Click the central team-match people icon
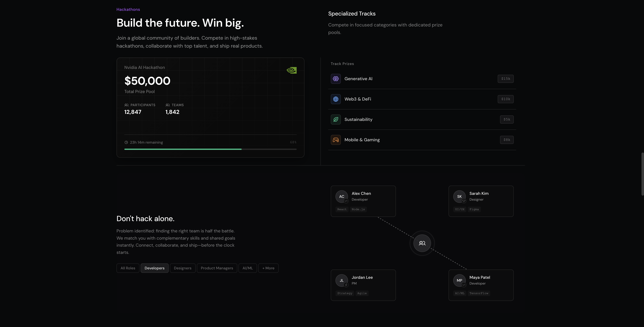Image resolution: width=644 pixels, height=327 pixels. 422,243
